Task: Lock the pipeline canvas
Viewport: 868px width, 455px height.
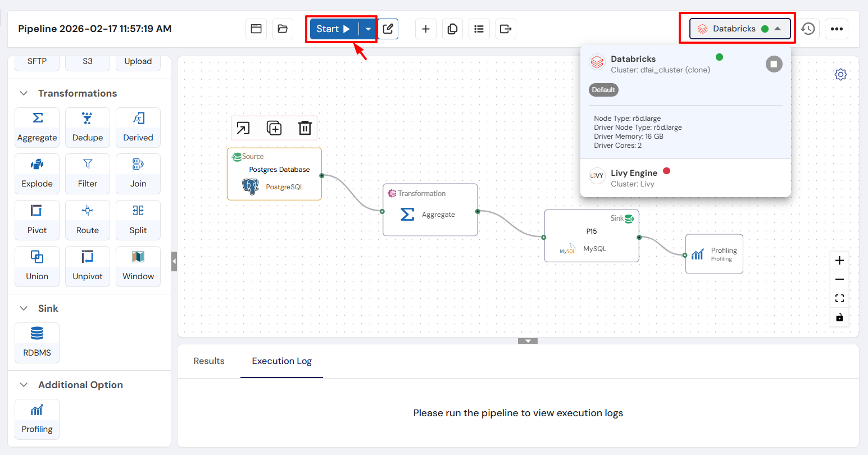Action: pyautogui.click(x=839, y=317)
